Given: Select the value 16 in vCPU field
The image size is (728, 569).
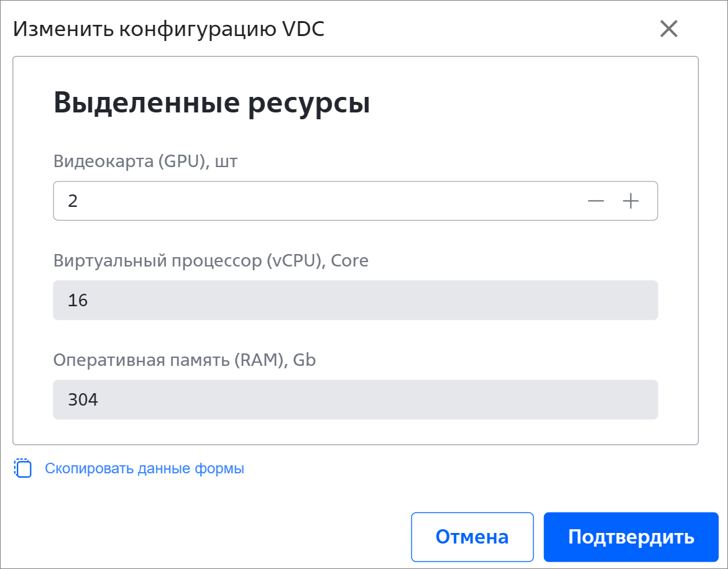Looking at the screenshot, I should click(x=78, y=301).
